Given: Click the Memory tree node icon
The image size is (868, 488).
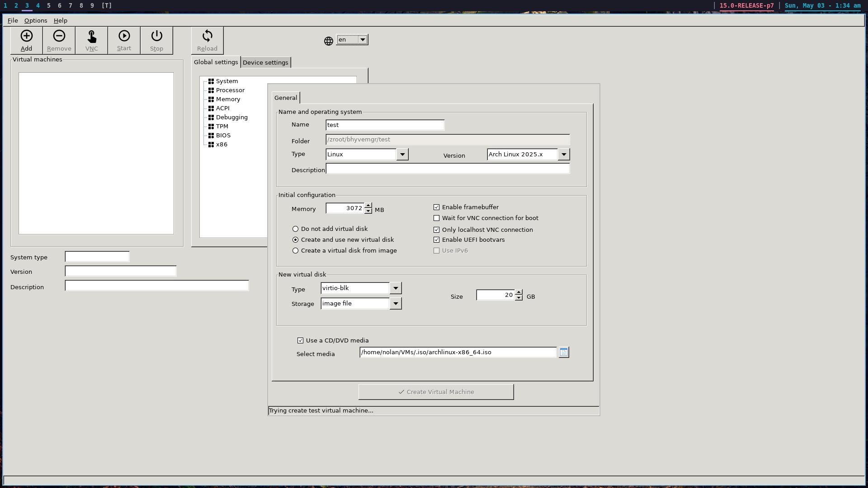Looking at the screenshot, I should coord(211,99).
